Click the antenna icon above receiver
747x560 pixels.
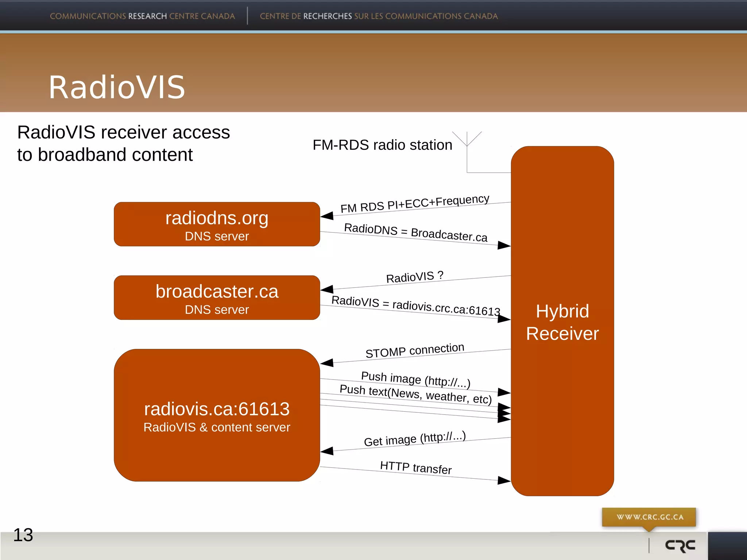pyautogui.click(x=467, y=140)
